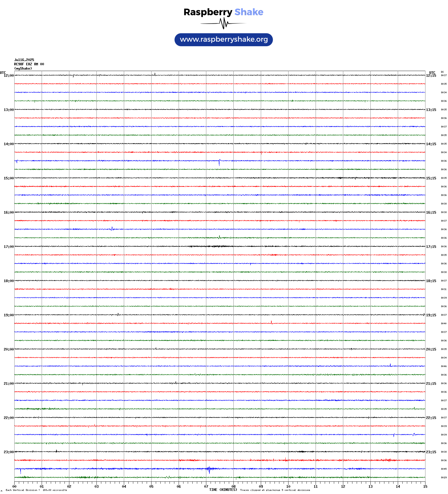448x494 pixels.
Task: Click the 17:00 row label
Action: pos(9,247)
